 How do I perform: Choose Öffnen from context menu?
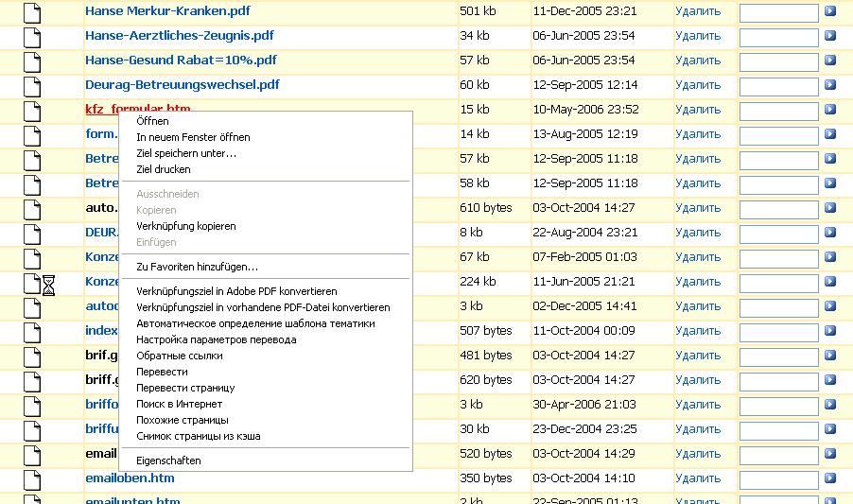152,121
